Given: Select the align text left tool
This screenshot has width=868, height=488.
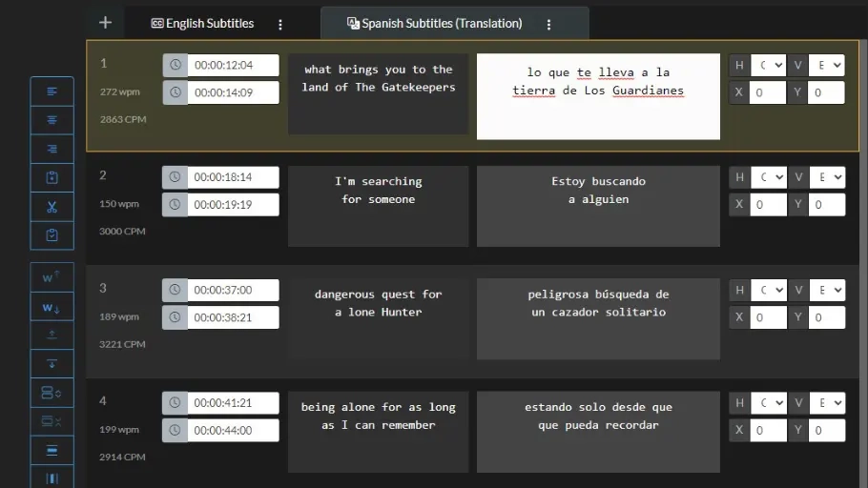Looking at the screenshot, I should tap(52, 91).
